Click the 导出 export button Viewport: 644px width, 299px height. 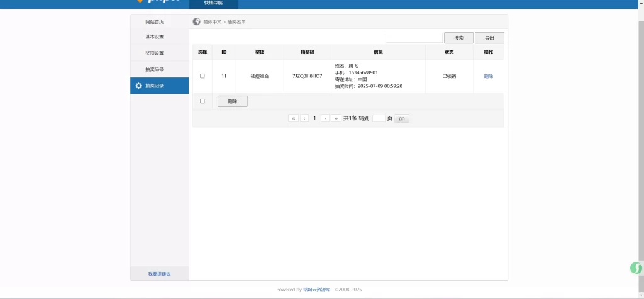[x=489, y=38]
